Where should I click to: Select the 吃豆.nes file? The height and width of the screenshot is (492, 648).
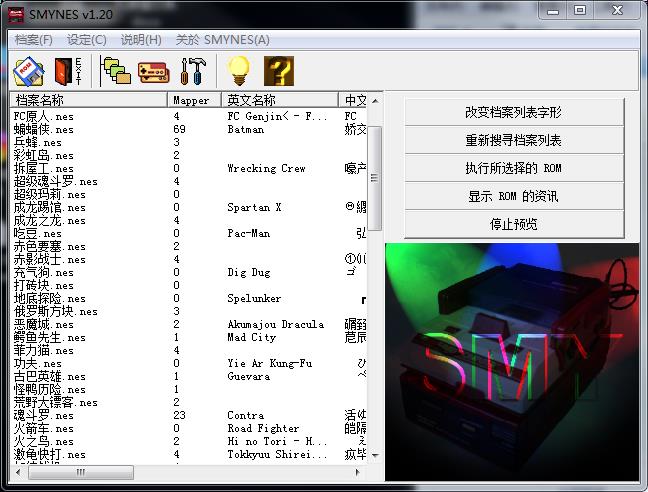[x=38, y=233]
